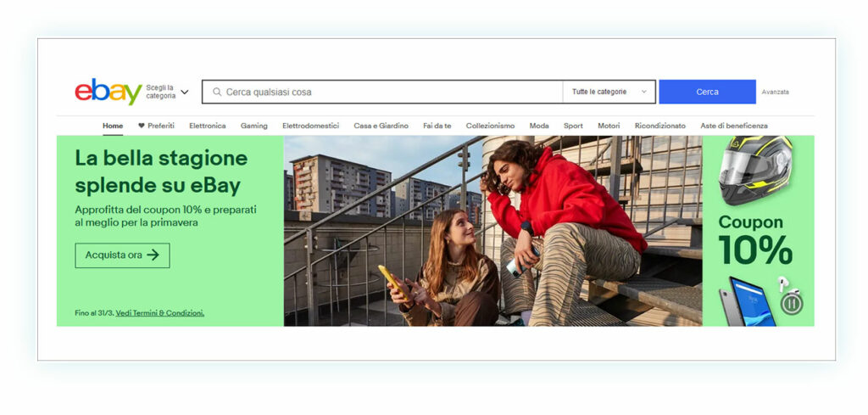The height and width of the screenshot is (415, 868).
Task: Open the Fai da te category
Action: coord(437,126)
